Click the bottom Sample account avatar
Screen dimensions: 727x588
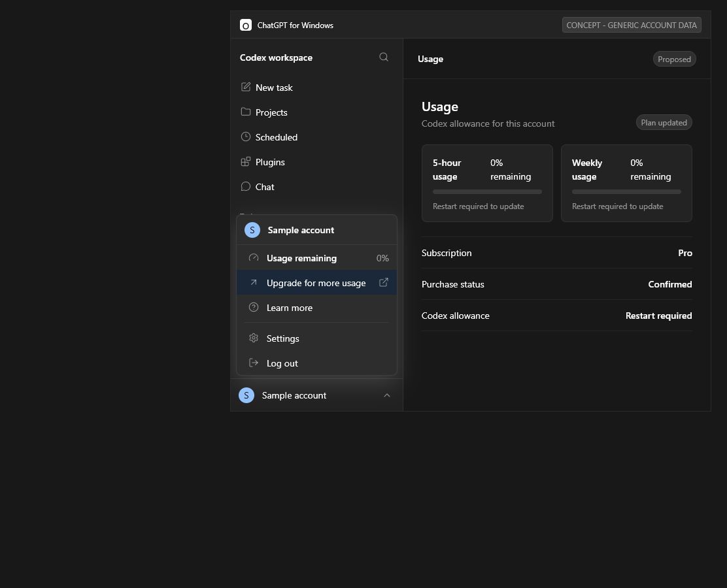click(x=246, y=395)
